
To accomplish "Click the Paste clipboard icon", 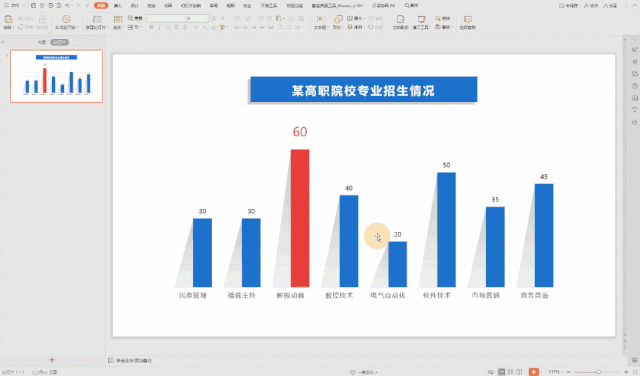I will (9, 19).
